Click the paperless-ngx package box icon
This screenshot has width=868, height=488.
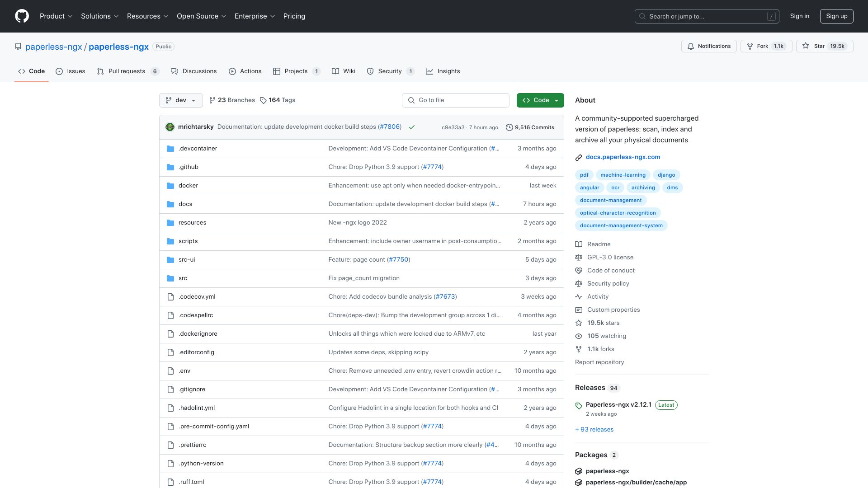pos(579,471)
